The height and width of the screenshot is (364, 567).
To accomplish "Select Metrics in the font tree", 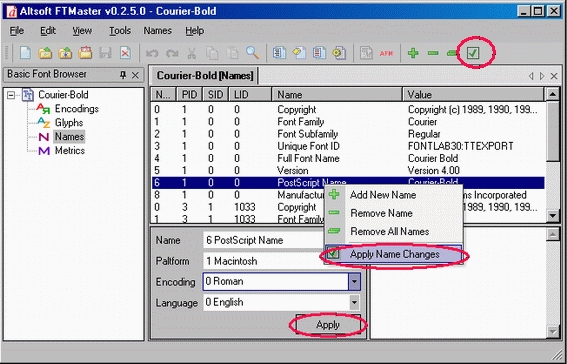I will (69, 150).
